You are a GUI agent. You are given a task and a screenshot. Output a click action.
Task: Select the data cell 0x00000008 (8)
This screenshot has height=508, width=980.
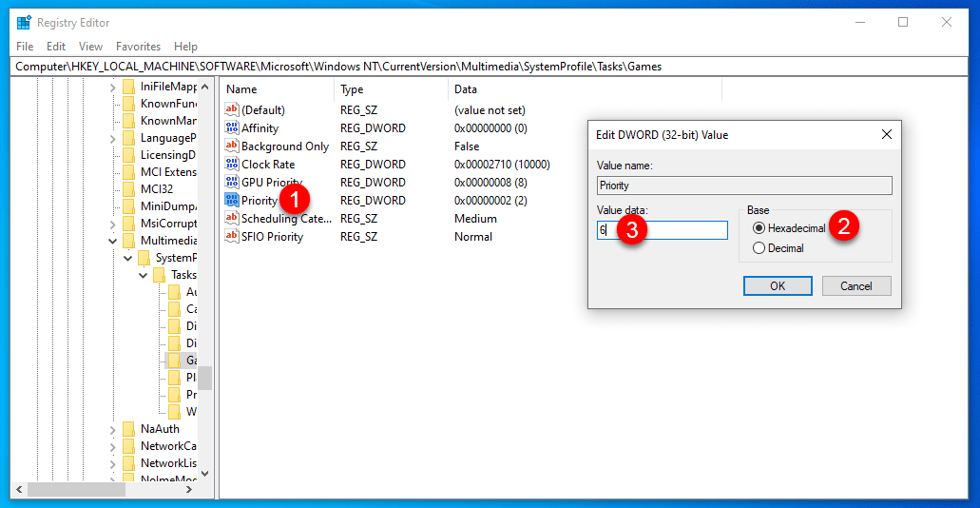click(x=491, y=183)
